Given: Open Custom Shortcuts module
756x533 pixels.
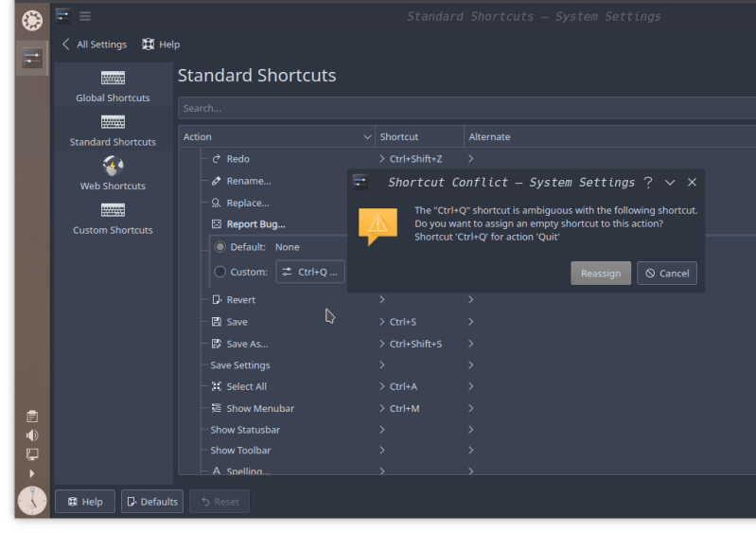Looking at the screenshot, I should coord(113,220).
